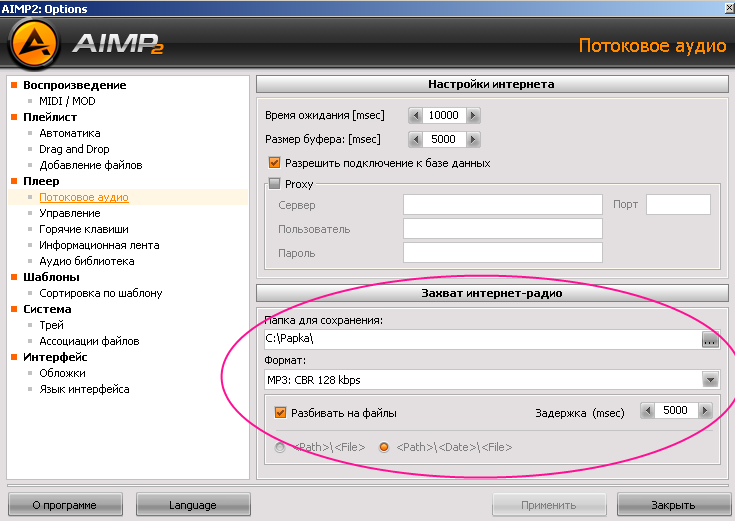Toggle Разрешить подключение к базе данных checkbox
Viewport: 735px width, 521px height.
point(274,163)
